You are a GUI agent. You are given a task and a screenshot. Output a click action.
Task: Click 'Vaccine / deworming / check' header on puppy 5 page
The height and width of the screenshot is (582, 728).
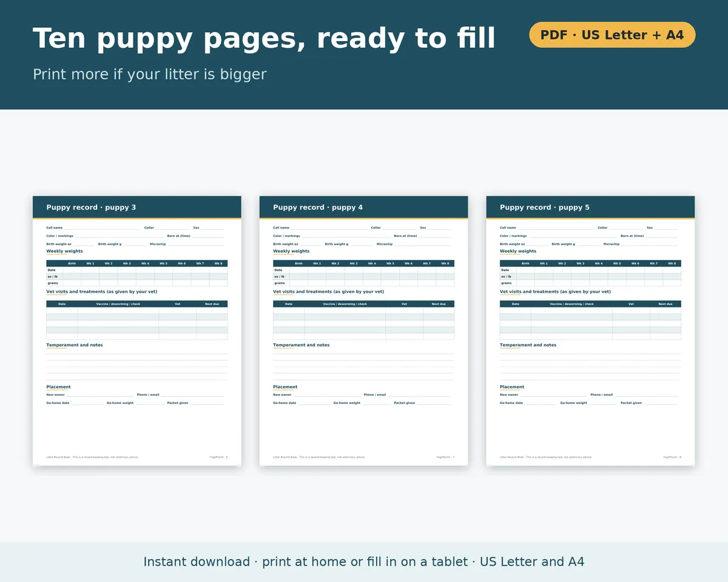(x=571, y=304)
